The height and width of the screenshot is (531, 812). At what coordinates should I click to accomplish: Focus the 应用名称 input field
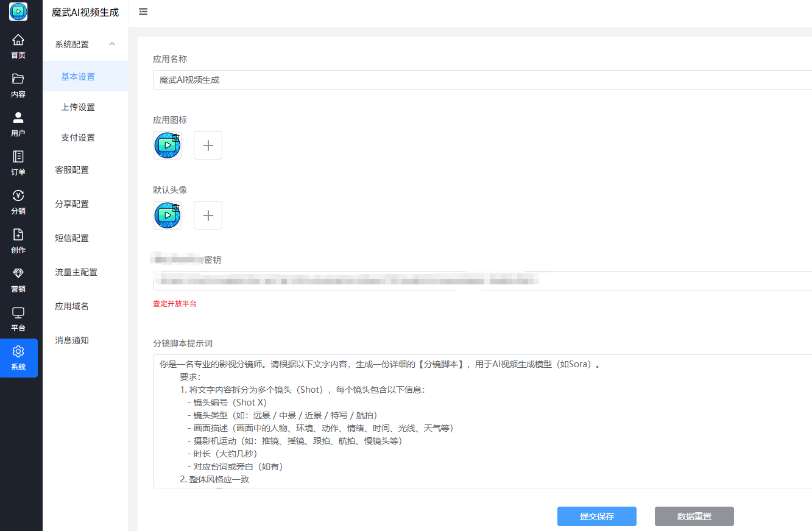(x=482, y=80)
